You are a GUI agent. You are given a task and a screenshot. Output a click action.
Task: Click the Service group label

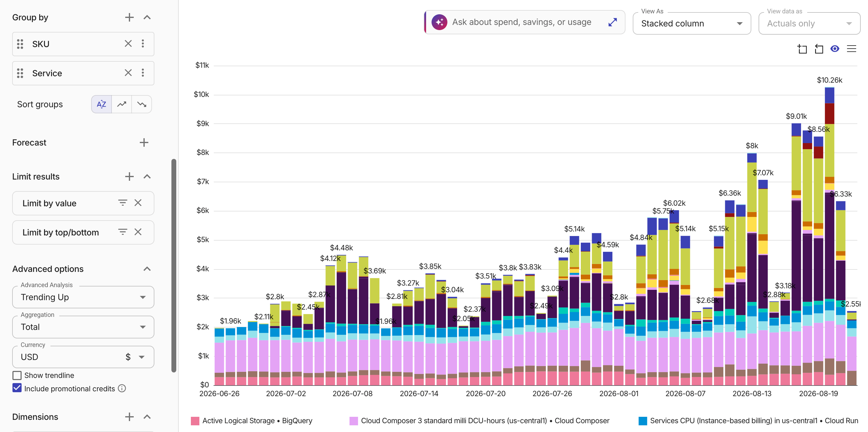(x=47, y=73)
